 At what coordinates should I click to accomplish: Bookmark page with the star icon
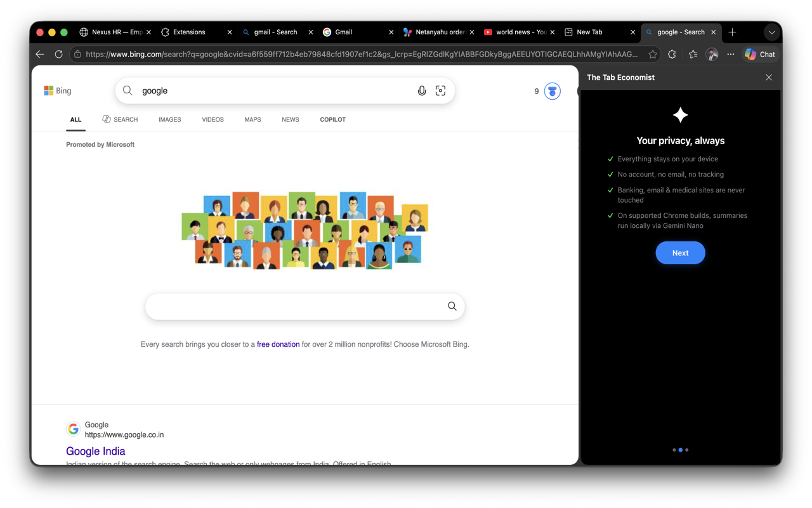point(652,55)
